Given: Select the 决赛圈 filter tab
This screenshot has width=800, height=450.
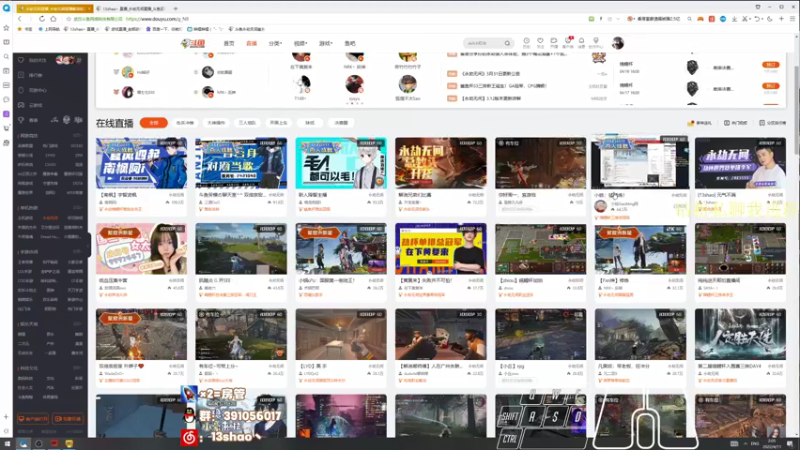Looking at the screenshot, I should point(341,123).
